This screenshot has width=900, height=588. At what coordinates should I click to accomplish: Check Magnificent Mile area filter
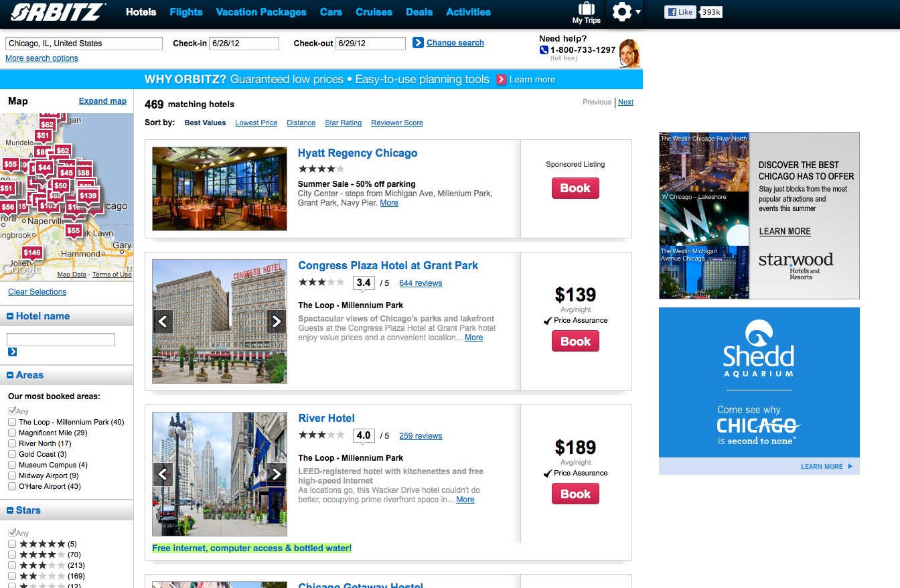(x=12, y=433)
